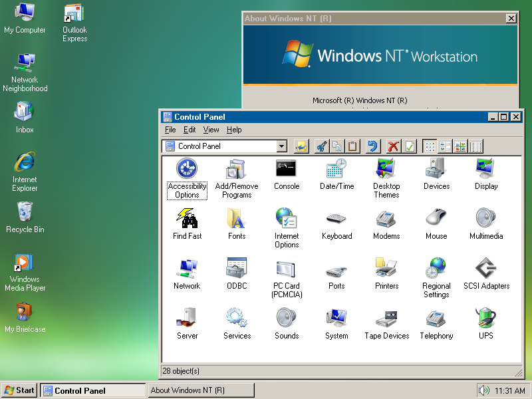This screenshot has width=532, height=399.
Task: Select the Recycle Bin icon
Action: pyautogui.click(x=25, y=217)
